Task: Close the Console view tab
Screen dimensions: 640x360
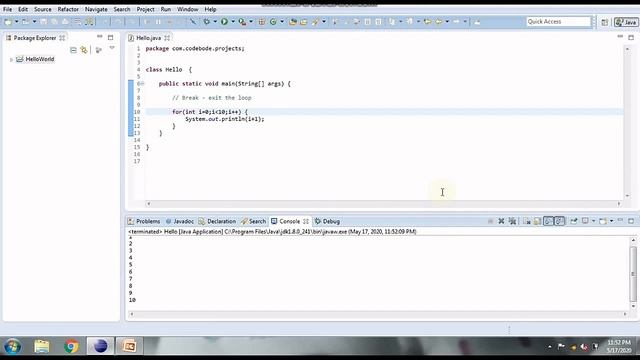Action: [306, 221]
